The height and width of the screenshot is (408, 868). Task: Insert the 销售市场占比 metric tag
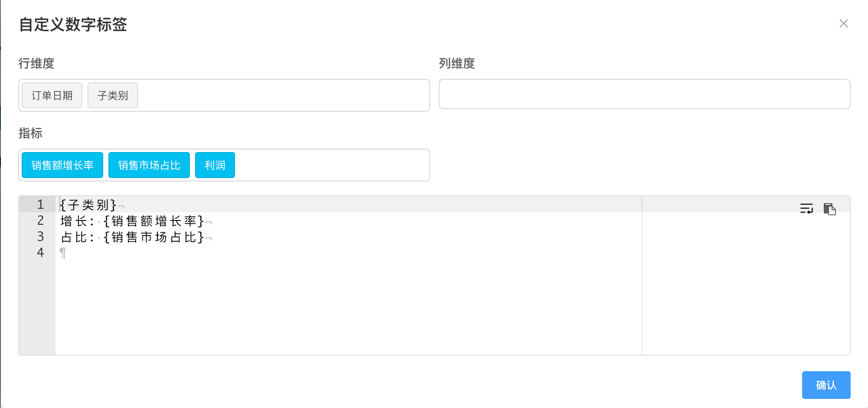pyautogui.click(x=149, y=165)
